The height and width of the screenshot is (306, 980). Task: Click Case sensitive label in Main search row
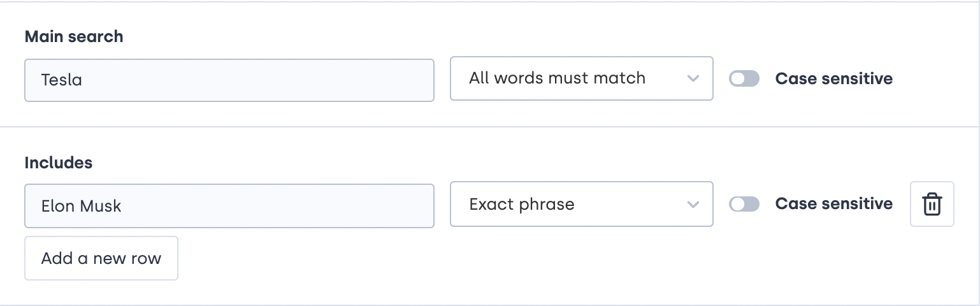[833, 78]
